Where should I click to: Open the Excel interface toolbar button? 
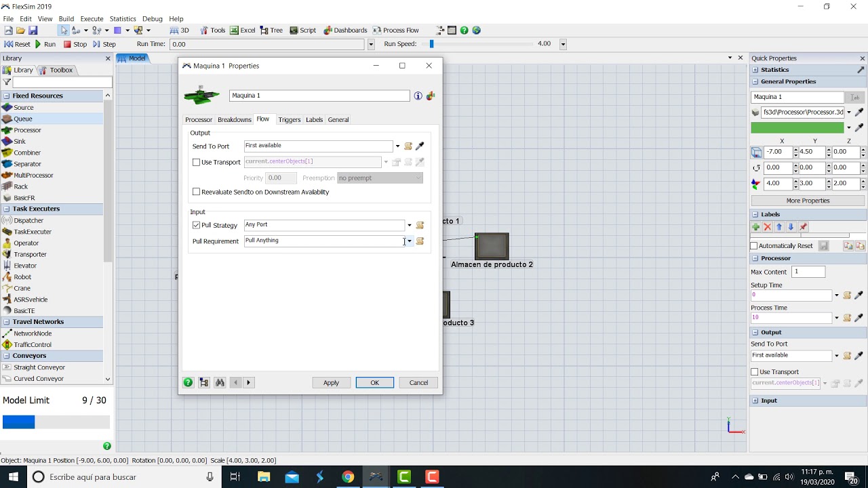coord(242,30)
